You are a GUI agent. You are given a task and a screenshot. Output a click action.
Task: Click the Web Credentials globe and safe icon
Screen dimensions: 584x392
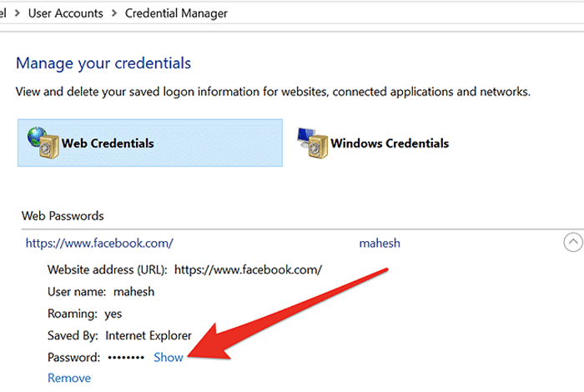42,142
